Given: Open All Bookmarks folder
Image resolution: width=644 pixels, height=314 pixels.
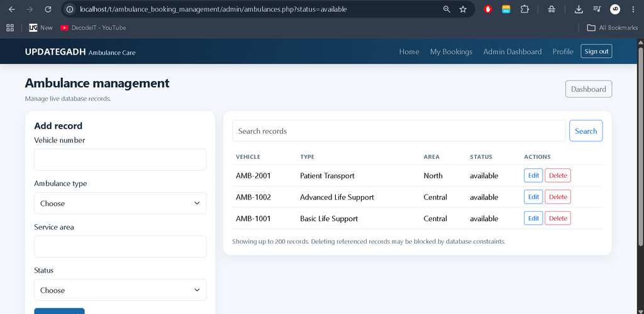Looking at the screenshot, I should coord(613,28).
